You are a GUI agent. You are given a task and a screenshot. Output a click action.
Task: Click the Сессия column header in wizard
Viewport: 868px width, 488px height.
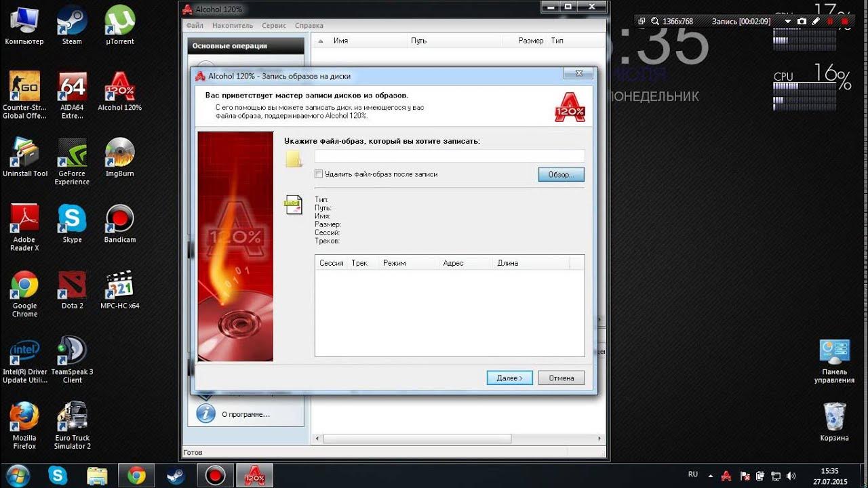(332, 263)
